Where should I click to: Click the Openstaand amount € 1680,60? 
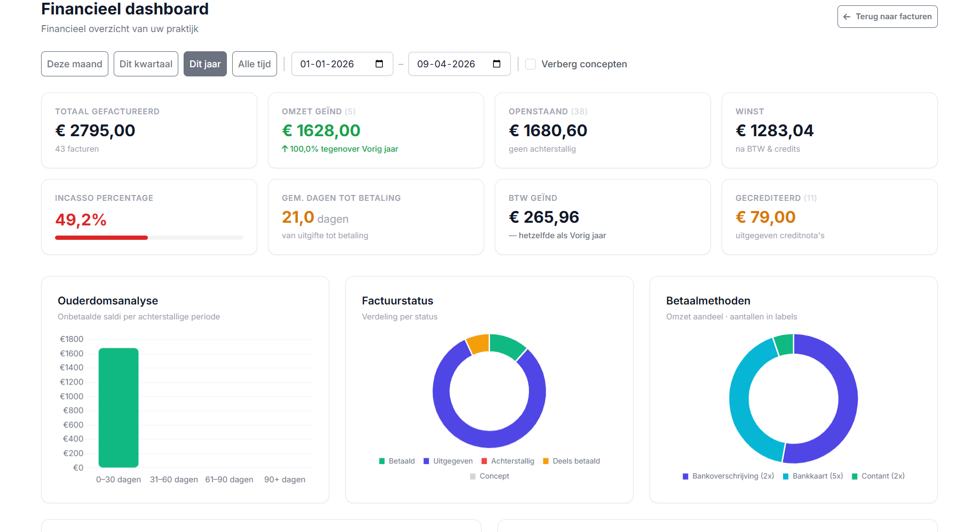tap(548, 130)
